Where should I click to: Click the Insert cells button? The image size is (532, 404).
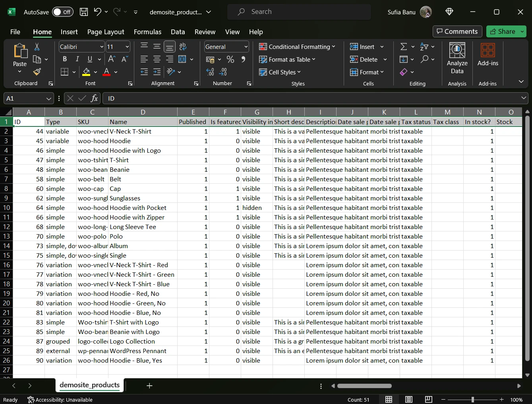[362, 47]
